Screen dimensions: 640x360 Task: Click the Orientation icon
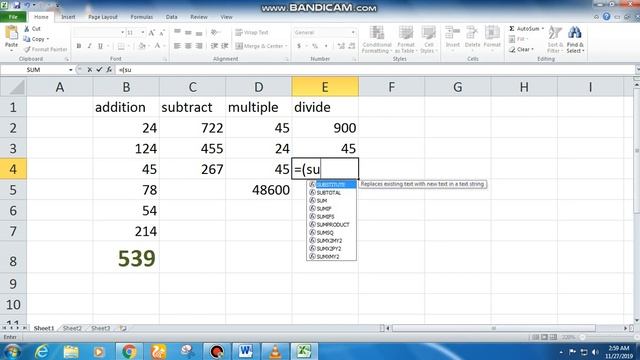215,32
